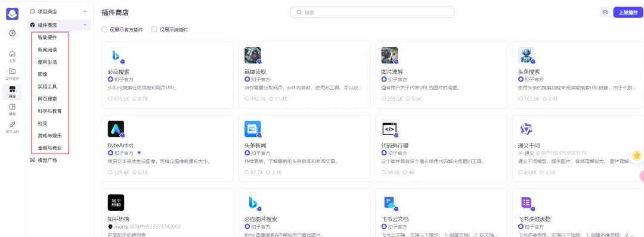
Task: Click the 头条搜索 robot plugin icon
Action: (526, 55)
